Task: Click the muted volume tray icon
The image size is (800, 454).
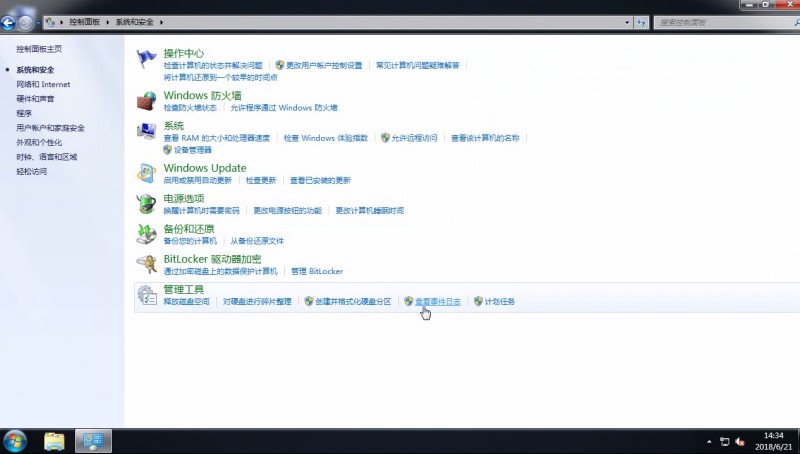Action: coord(740,442)
